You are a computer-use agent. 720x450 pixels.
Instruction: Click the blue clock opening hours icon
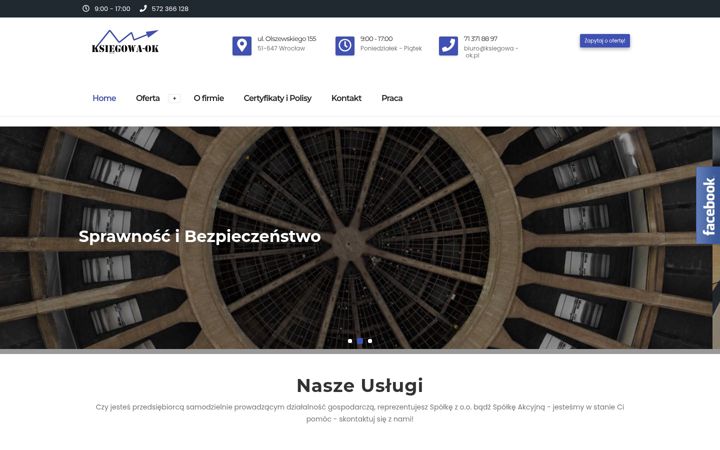tap(345, 46)
